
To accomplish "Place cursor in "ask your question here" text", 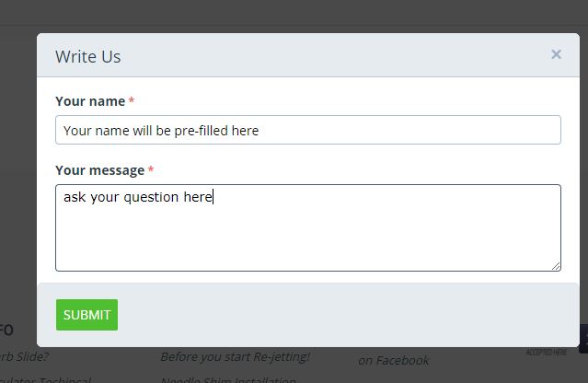I will pos(138,197).
